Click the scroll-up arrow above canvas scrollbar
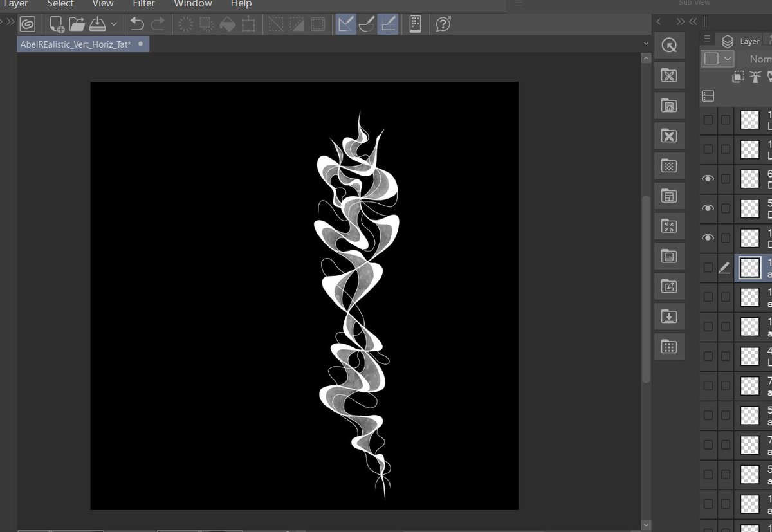This screenshot has width=772, height=532. click(646, 58)
